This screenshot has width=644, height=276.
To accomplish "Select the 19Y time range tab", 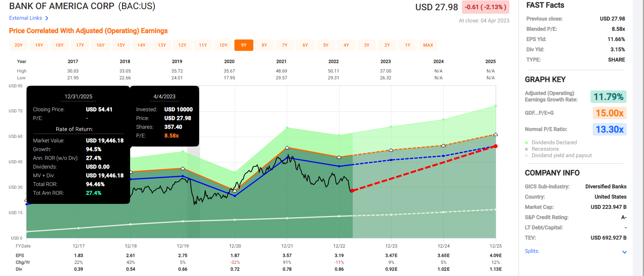I will (x=39, y=45).
